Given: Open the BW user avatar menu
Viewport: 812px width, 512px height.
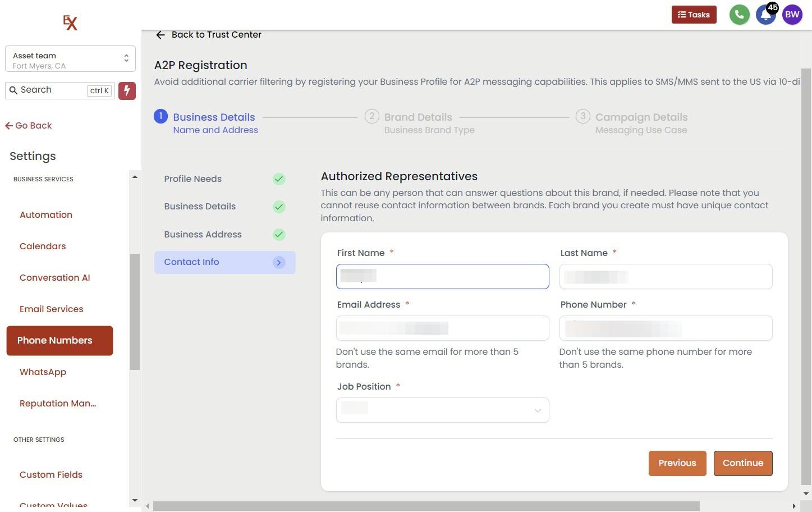Looking at the screenshot, I should point(792,15).
